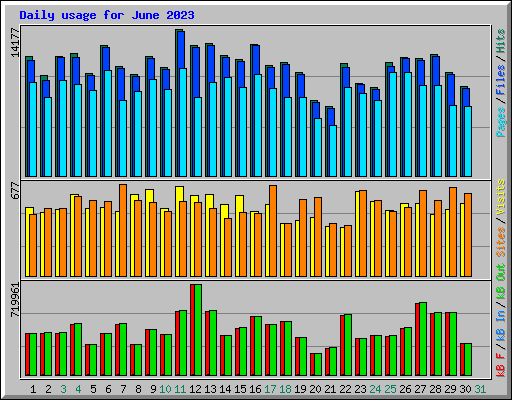Click the green kB Out bar for day 27
512x400 pixels.
pyautogui.click(x=423, y=339)
